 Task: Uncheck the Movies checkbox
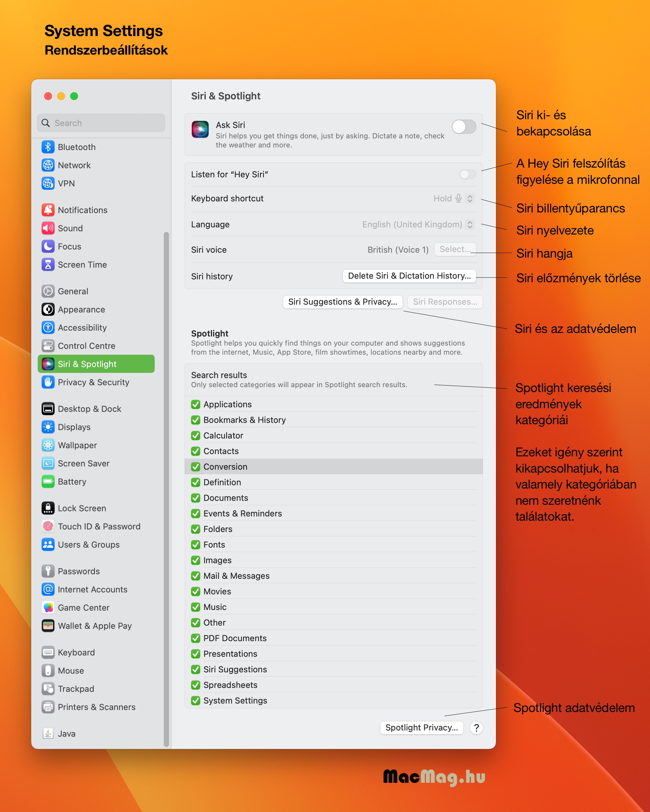(196, 591)
